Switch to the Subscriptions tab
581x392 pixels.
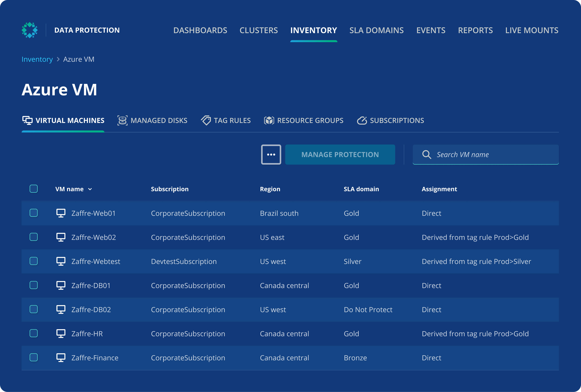(391, 120)
